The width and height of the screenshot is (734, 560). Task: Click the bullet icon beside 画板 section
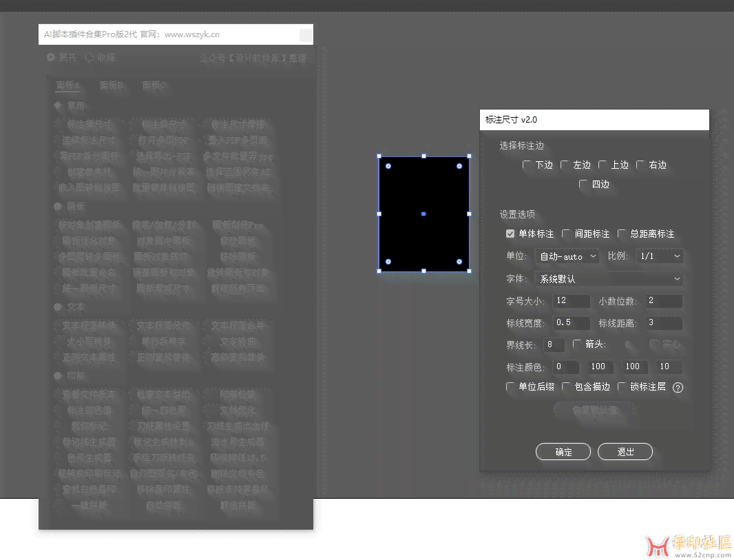click(x=58, y=206)
